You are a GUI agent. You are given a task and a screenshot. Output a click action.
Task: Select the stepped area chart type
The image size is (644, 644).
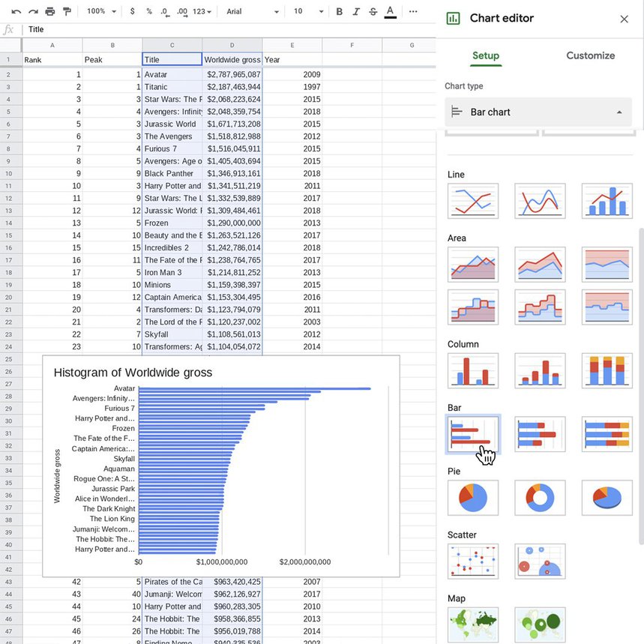click(473, 307)
